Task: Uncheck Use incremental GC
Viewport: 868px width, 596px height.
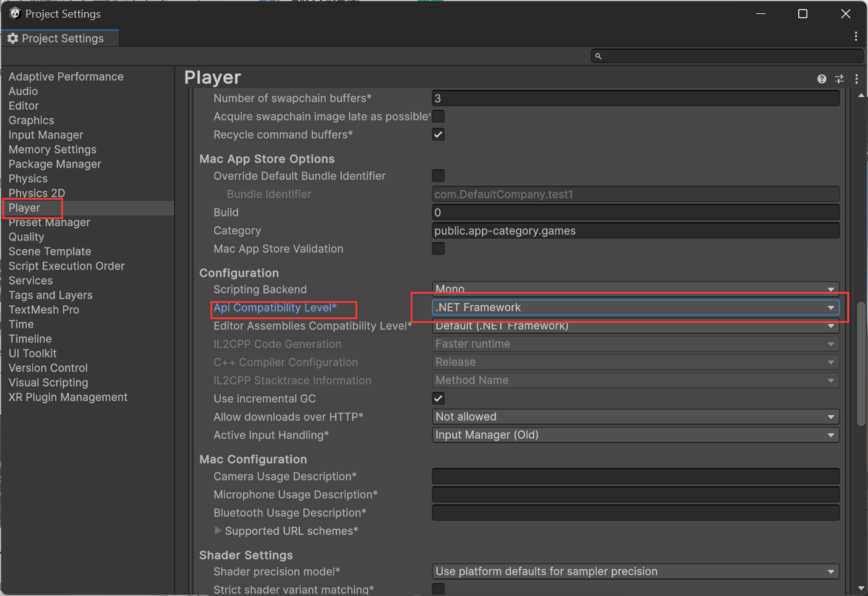Action: (438, 398)
